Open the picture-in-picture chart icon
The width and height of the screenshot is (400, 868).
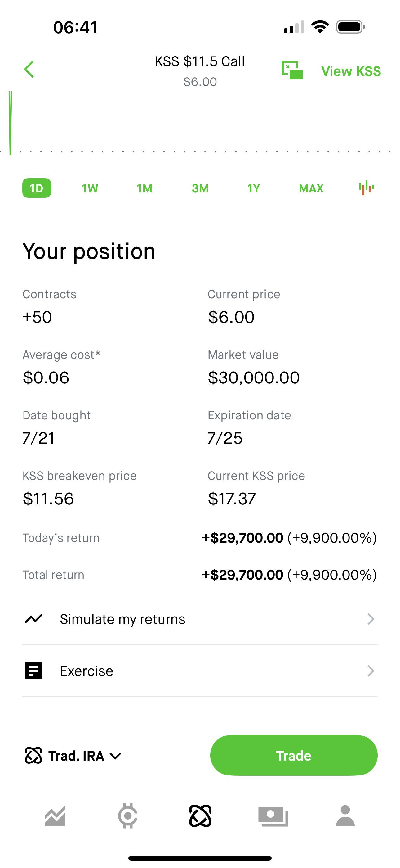[292, 70]
